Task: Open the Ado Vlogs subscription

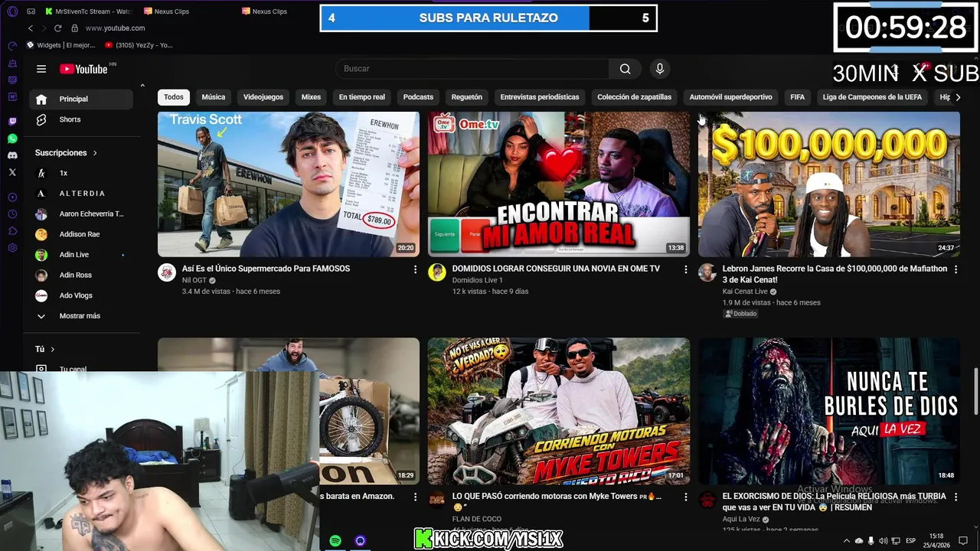Action: (80, 295)
